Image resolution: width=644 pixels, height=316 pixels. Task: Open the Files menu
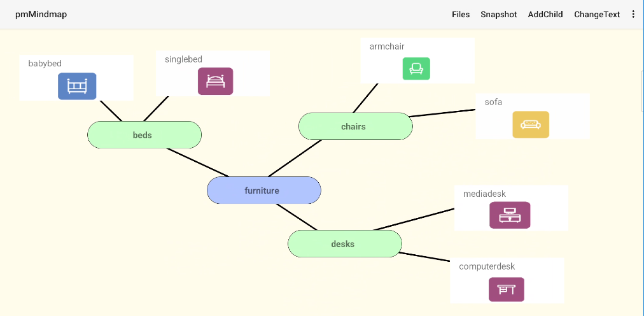(461, 14)
